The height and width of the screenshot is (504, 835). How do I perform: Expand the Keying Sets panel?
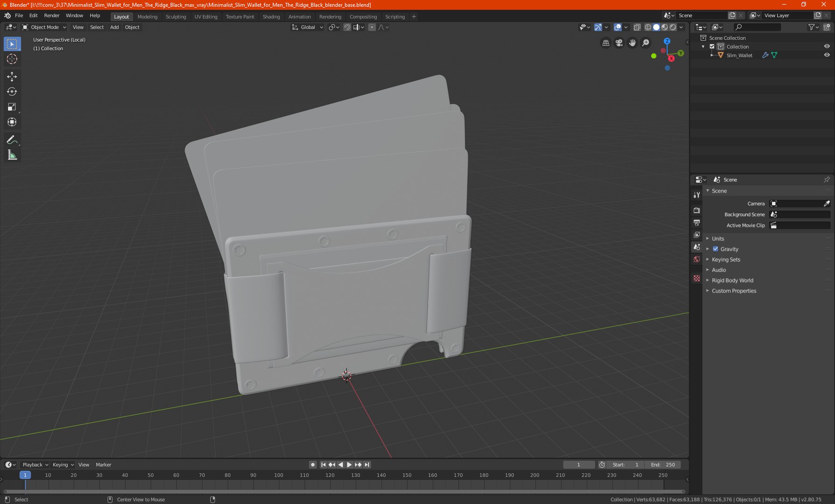[726, 259]
